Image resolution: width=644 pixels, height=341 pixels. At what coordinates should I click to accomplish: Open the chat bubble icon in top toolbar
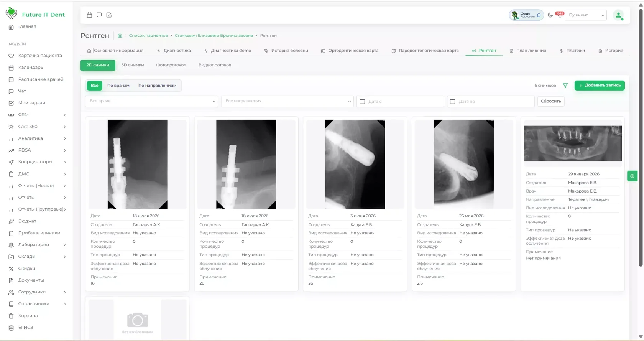tap(99, 15)
